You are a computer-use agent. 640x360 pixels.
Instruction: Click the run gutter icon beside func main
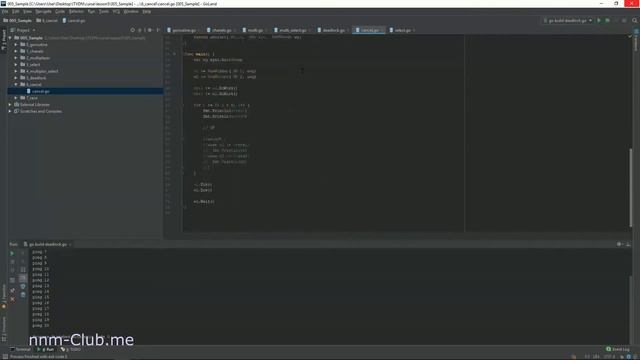click(x=175, y=54)
